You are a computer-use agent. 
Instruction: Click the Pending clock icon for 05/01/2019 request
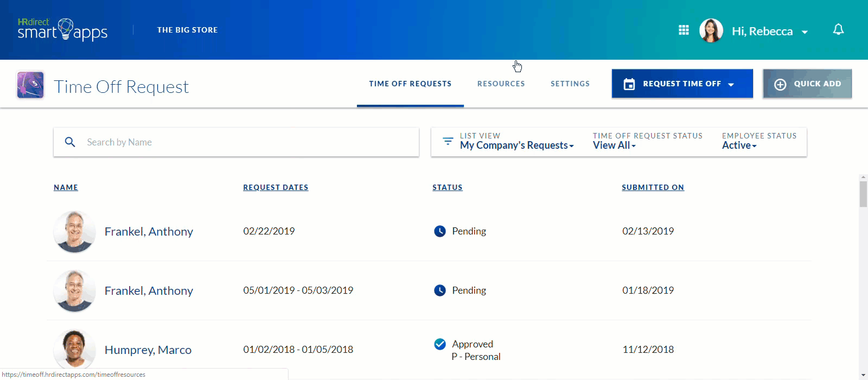pos(440,290)
